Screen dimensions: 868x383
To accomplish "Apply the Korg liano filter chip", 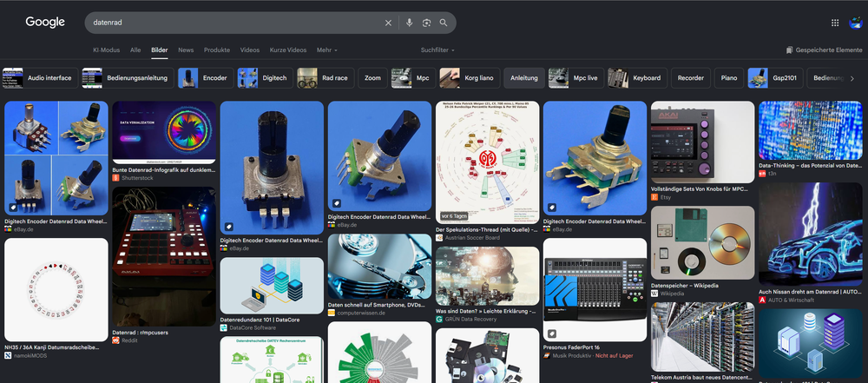I will click(x=470, y=78).
